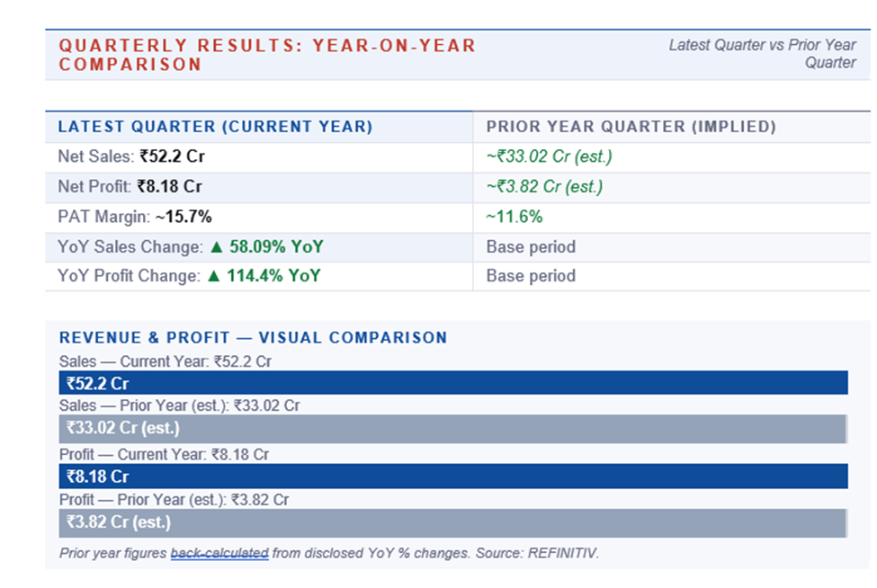Select the ~₹3.82 Cr (est.) table cell
The image size is (877, 588).
(x=544, y=187)
